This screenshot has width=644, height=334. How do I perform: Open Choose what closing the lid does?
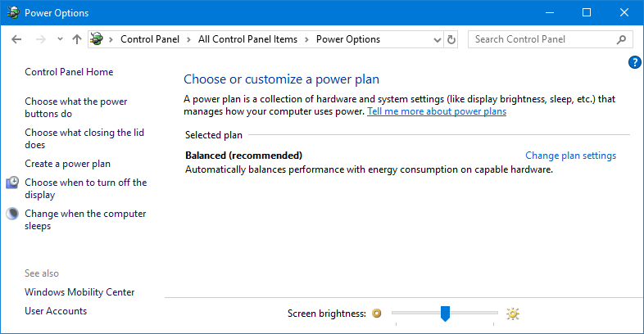pyautogui.click(x=84, y=138)
